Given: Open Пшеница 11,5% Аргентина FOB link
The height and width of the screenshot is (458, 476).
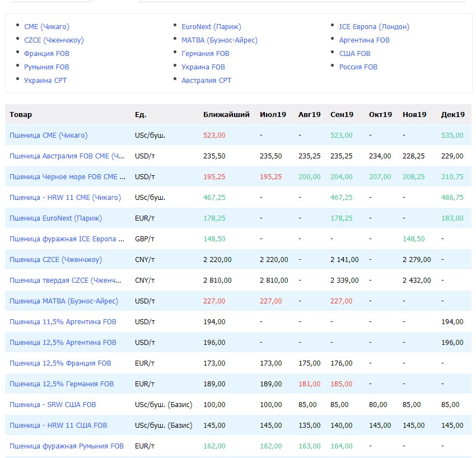Looking at the screenshot, I should (63, 322).
